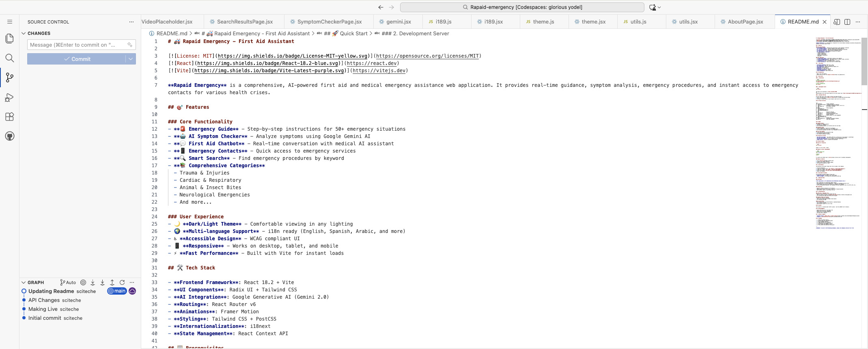Open the Search view in activity bar

(x=10, y=58)
